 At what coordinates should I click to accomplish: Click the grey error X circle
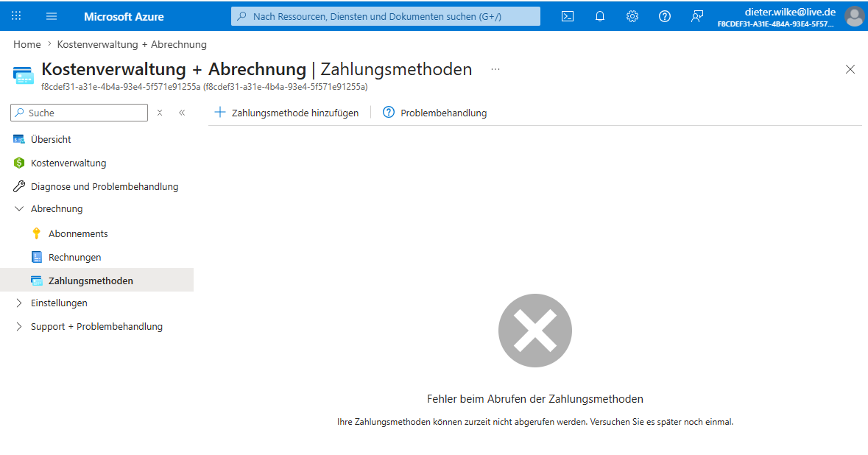tap(534, 331)
